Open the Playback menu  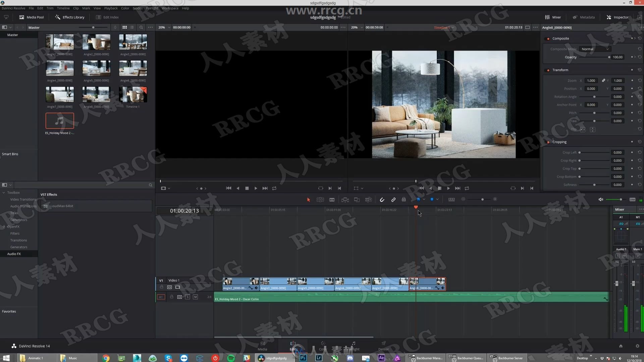[111, 8]
